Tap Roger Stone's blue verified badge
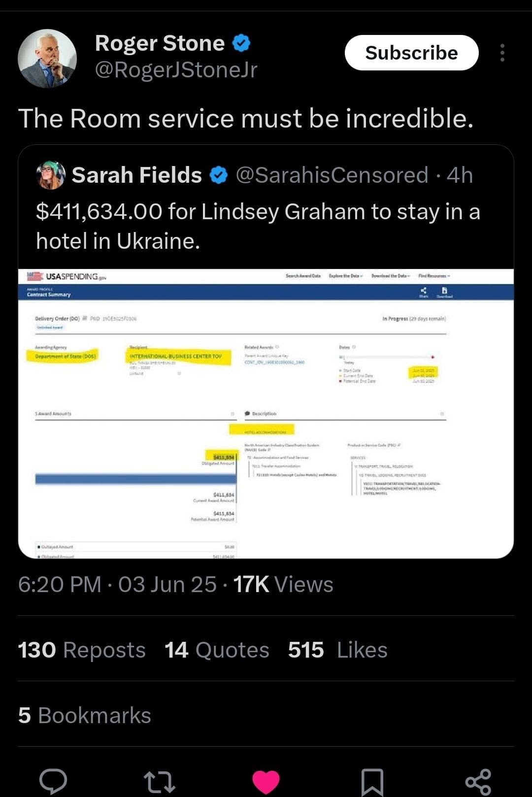Screen dimensions: 532x797 (x=241, y=43)
